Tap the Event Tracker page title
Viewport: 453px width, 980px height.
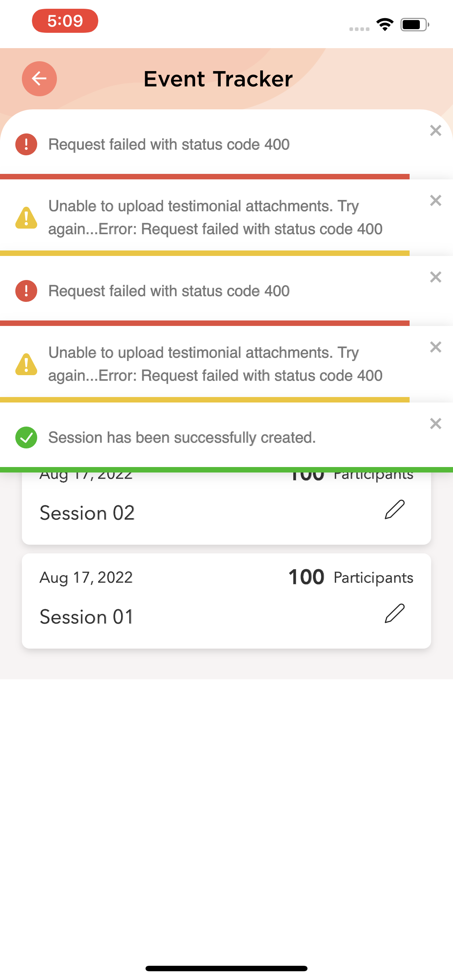coord(218,79)
